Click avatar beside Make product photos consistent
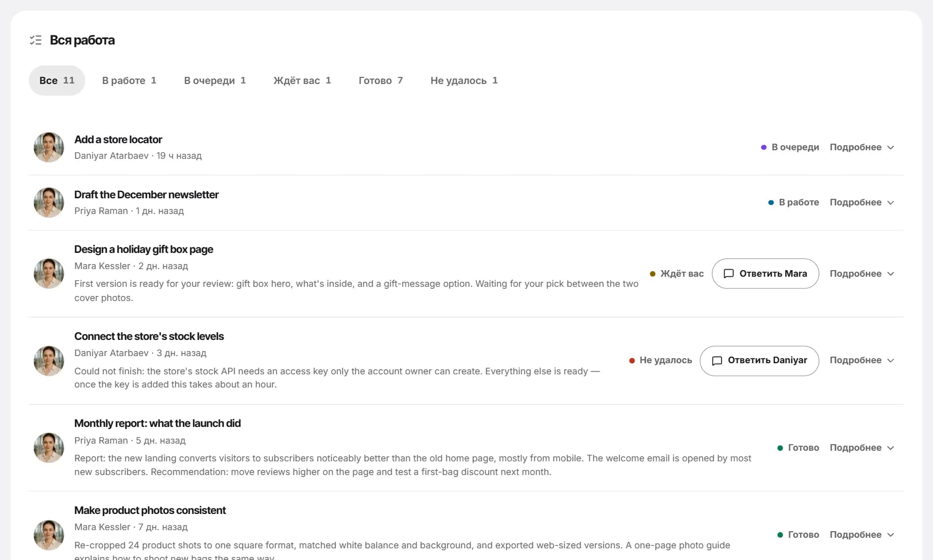Image resolution: width=933 pixels, height=560 pixels. [49, 535]
